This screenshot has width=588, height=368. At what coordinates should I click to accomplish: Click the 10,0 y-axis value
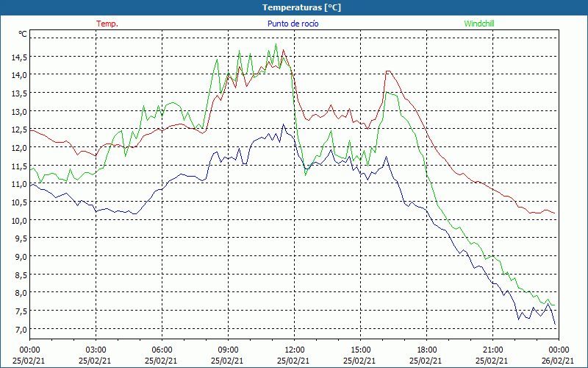(x=19, y=220)
